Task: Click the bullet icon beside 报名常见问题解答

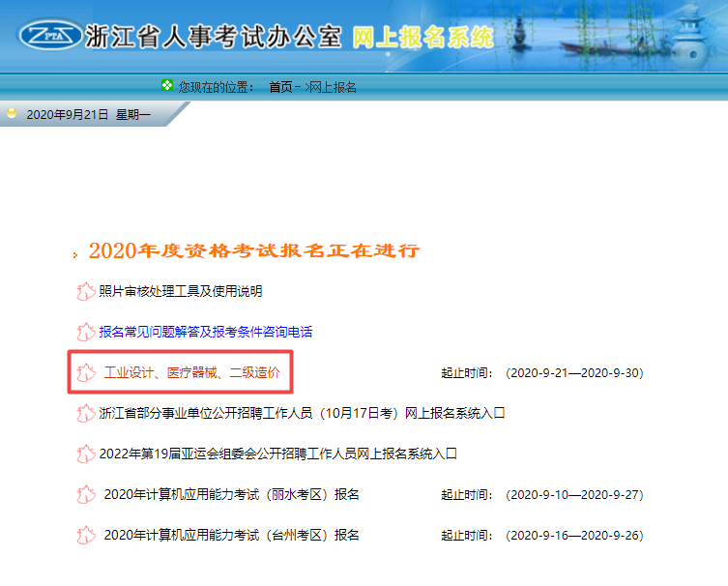Action: click(x=86, y=332)
